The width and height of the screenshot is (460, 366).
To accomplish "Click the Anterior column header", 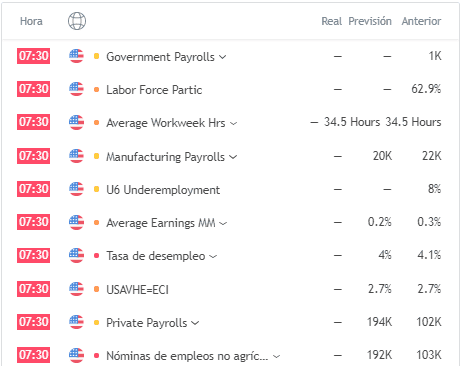I will [x=421, y=21].
